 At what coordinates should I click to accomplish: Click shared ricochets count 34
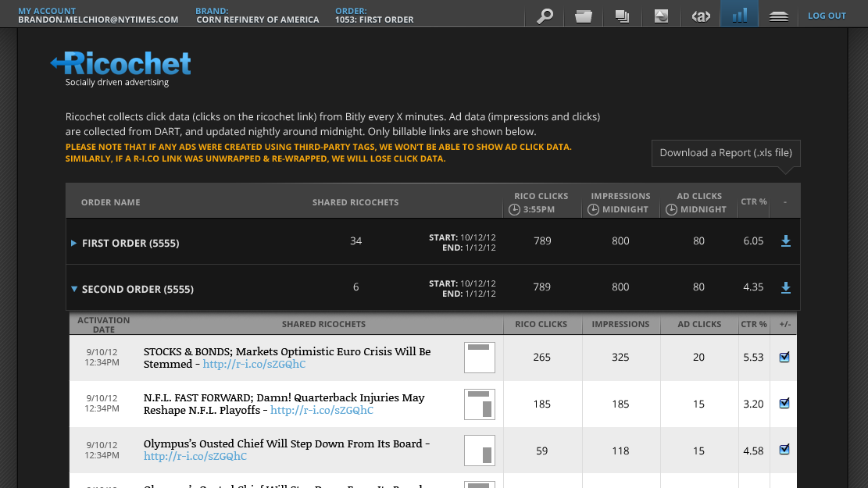tap(356, 240)
